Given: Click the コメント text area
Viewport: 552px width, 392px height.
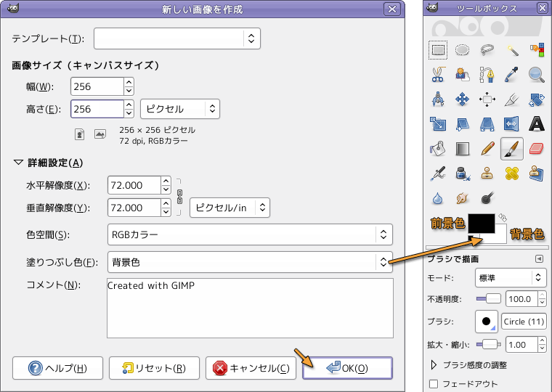Looking at the screenshot, I should coord(250,308).
